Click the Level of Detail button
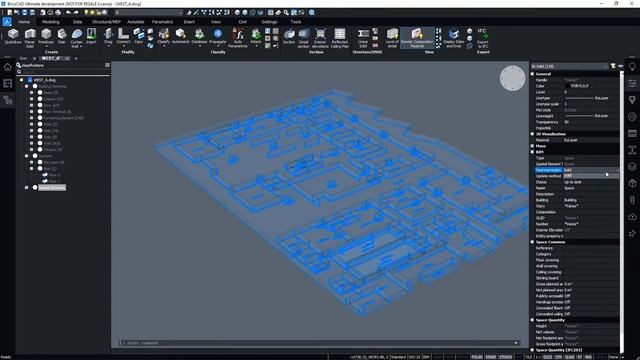 pyautogui.click(x=392, y=38)
